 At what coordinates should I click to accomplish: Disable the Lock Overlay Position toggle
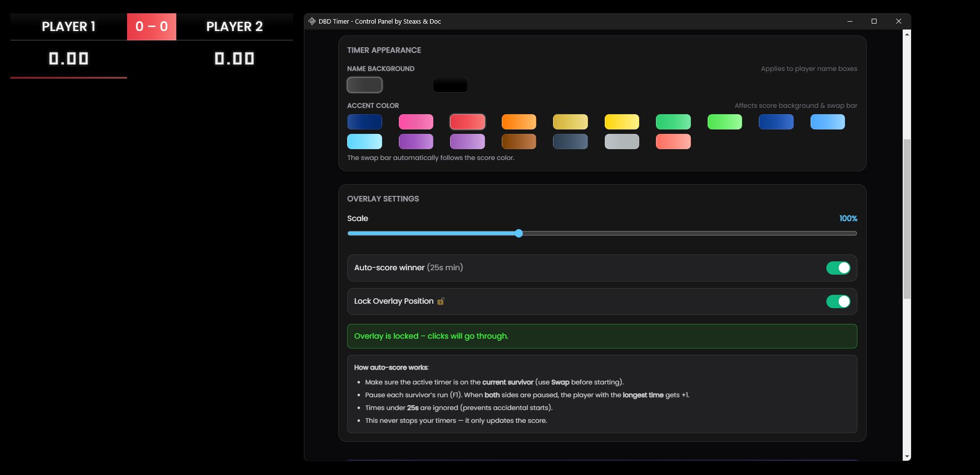coord(838,301)
